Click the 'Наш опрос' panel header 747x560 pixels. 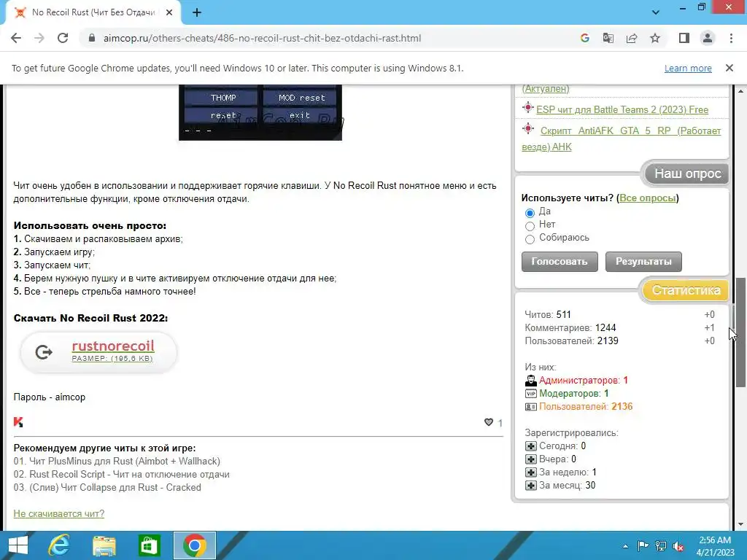[x=687, y=174]
